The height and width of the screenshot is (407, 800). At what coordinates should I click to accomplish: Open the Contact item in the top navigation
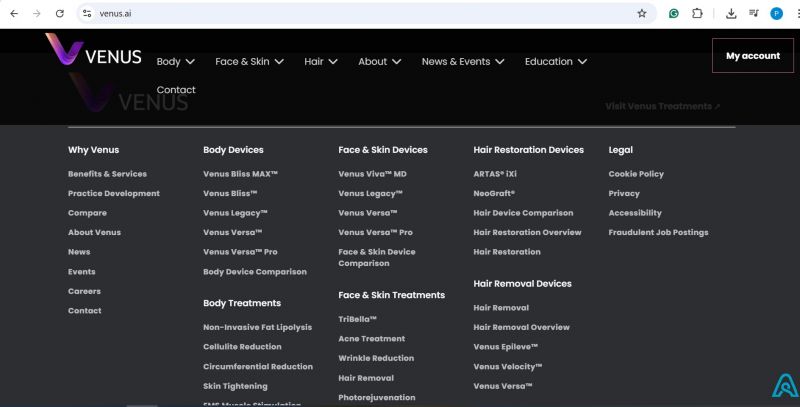[x=176, y=90]
